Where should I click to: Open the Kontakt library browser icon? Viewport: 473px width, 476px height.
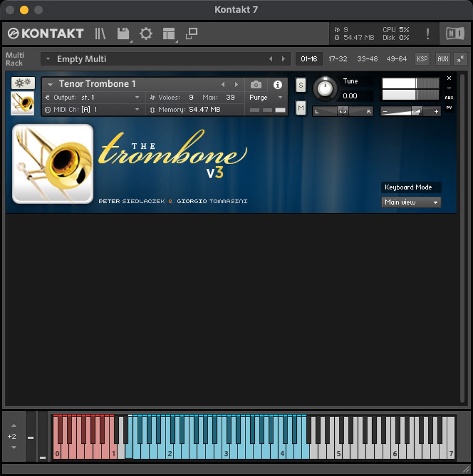coord(99,34)
